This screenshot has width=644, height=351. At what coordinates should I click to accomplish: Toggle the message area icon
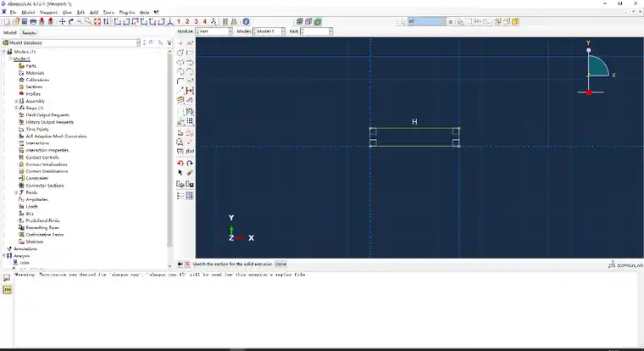pos(7,278)
